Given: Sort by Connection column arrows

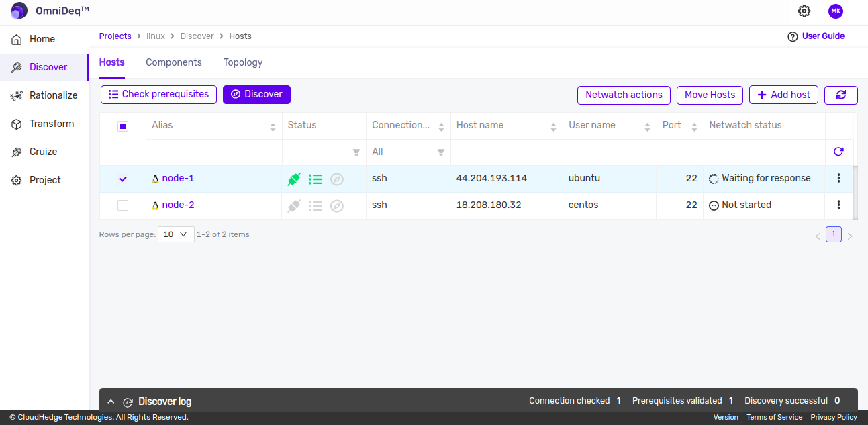Looking at the screenshot, I should coord(441,126).
